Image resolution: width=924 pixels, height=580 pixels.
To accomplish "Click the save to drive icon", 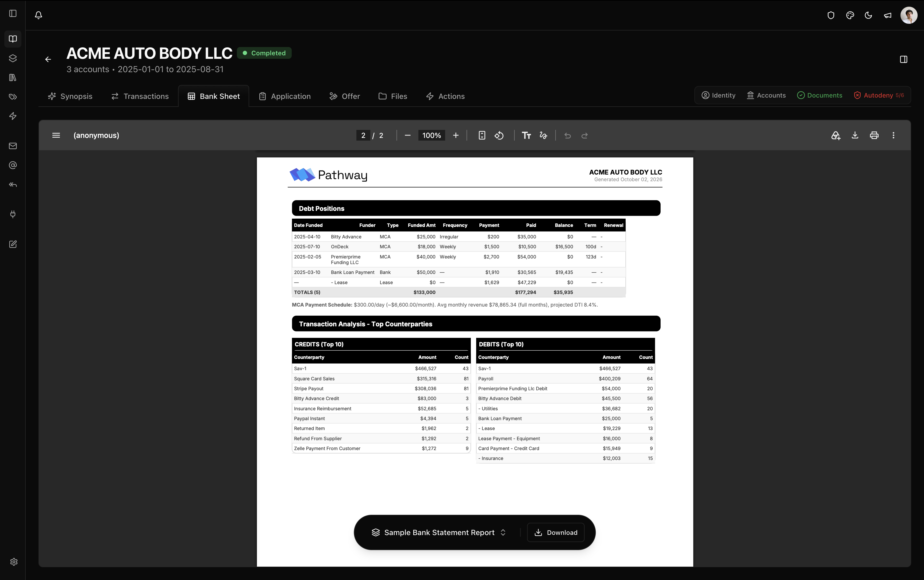I will point(836,136).
